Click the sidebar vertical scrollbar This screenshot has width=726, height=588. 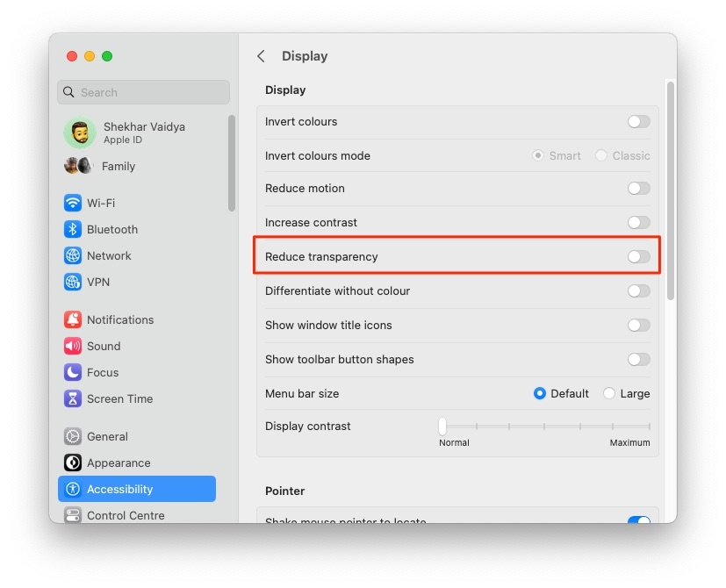click(232, 163)
